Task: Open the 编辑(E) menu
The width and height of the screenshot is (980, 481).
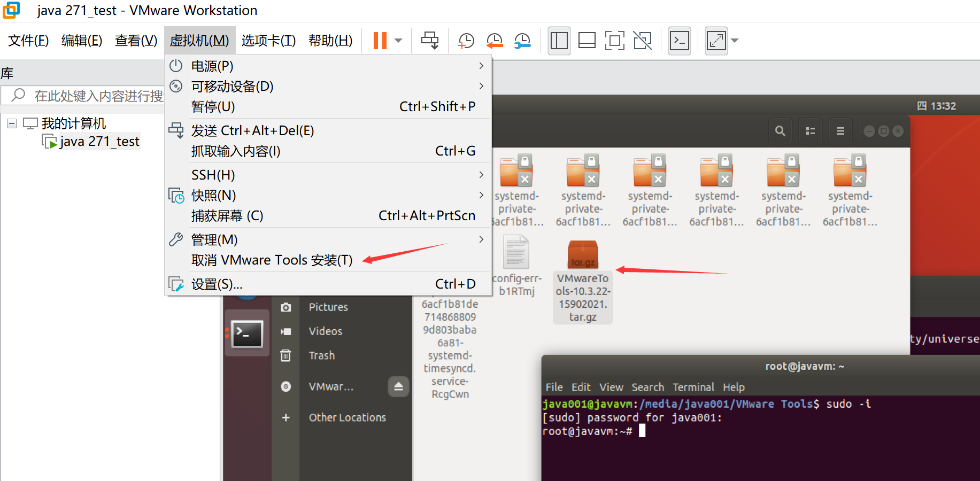Action: tap(82, 41)
